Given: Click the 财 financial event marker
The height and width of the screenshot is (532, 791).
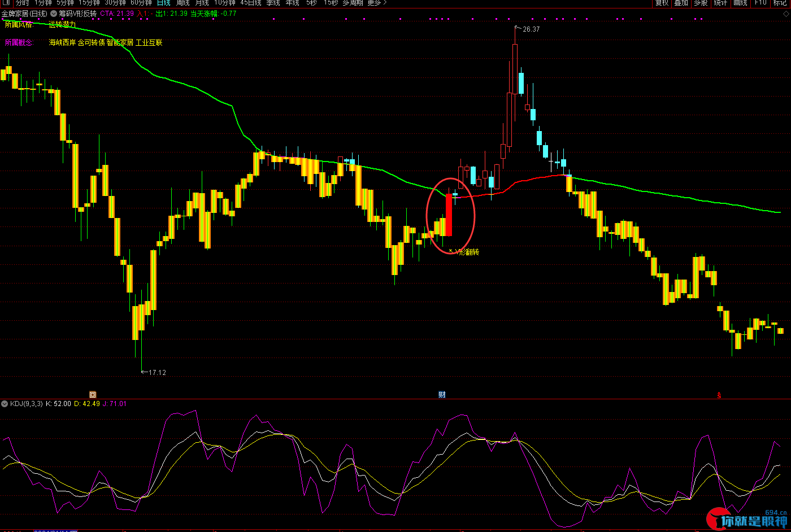Looking at the screenshot, I should [x=442, y=395].
